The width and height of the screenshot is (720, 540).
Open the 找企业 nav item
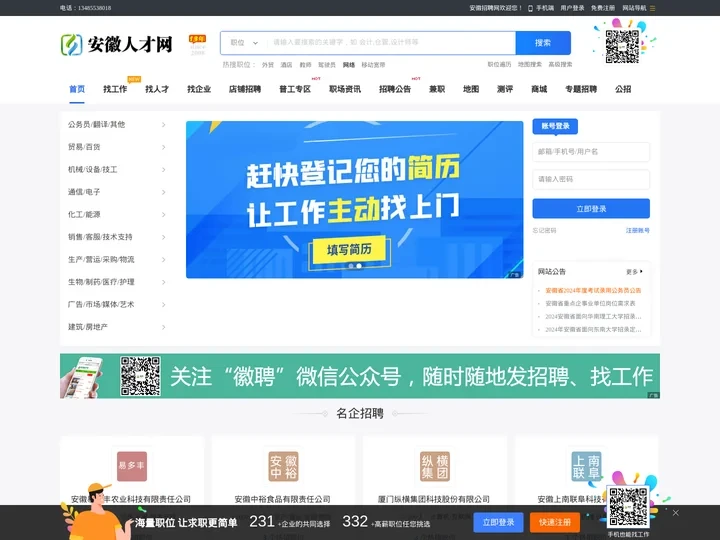tap(199, 89)
